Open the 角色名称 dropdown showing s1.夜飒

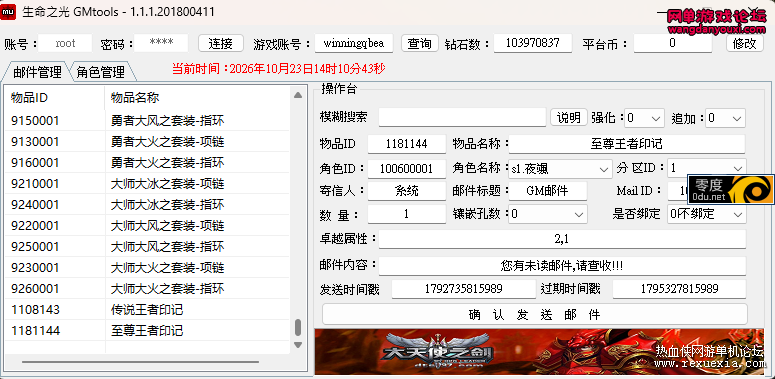pyautogui.click(x=560, y=168)
